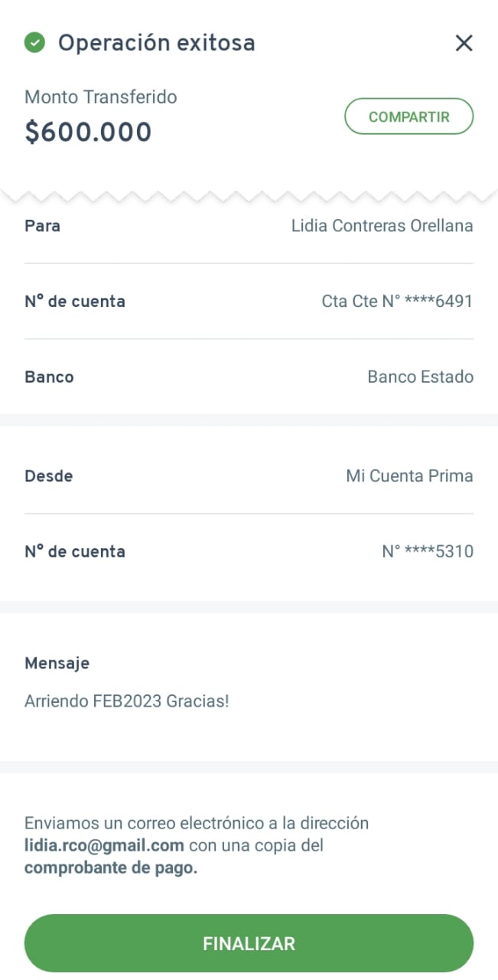Tap the COMPARTIR button

point(408,117)
